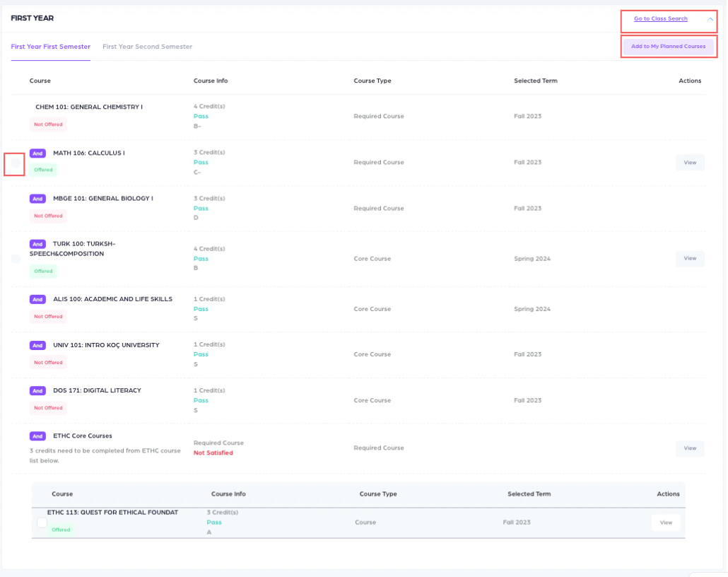
Task: Click Add to My Planned Courses button
Action: point(668,47)
